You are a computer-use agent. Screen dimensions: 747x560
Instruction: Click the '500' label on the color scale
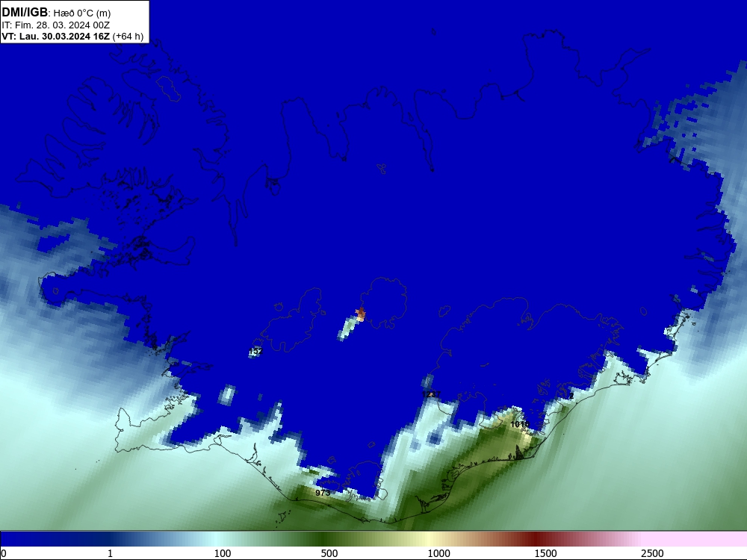click(329, 553)
